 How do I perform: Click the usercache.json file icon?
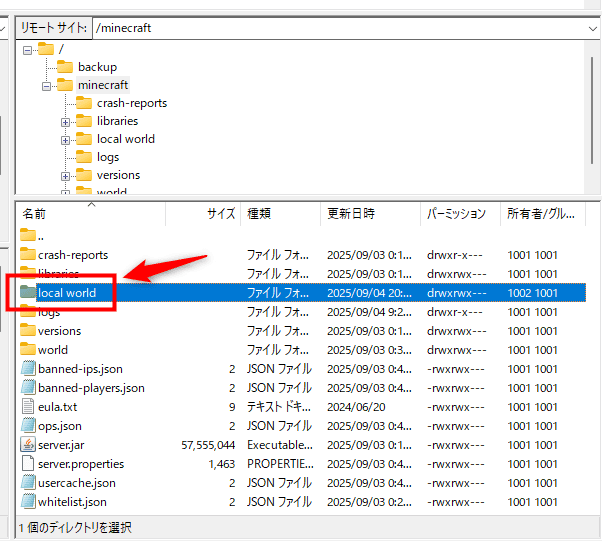click(x=28, y=482)
